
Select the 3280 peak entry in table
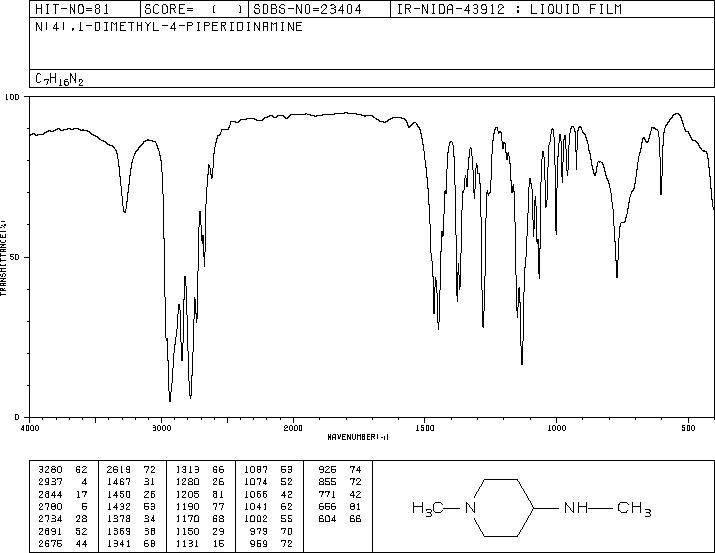pos(62,470)
